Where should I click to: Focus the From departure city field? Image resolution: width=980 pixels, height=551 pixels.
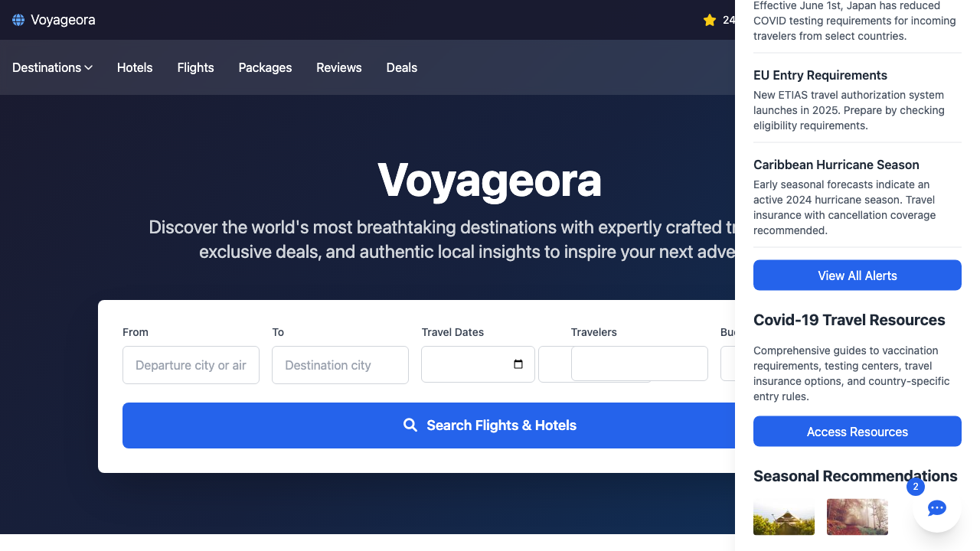191,365
